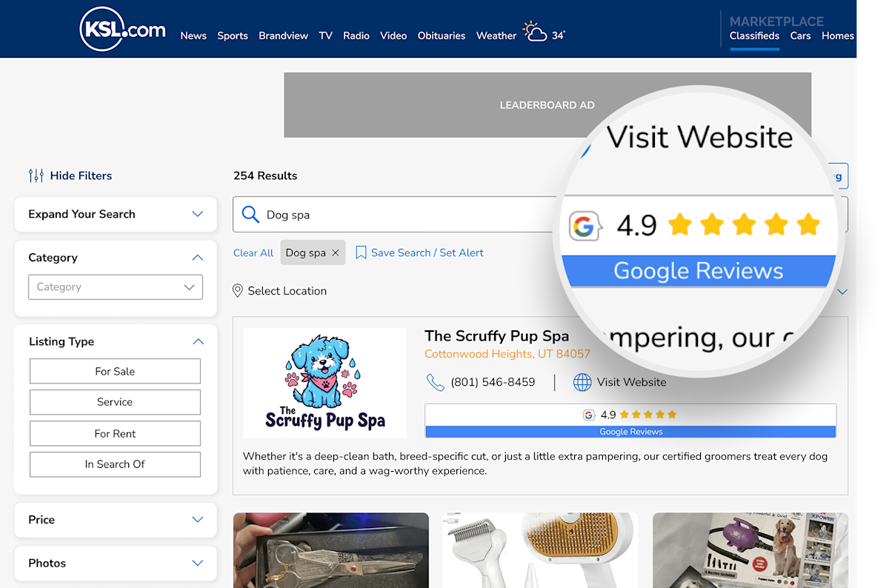This screenshot has width=889, height=588.
Task: Remove the Dog spa filter chip
Action: click(335, 253)
